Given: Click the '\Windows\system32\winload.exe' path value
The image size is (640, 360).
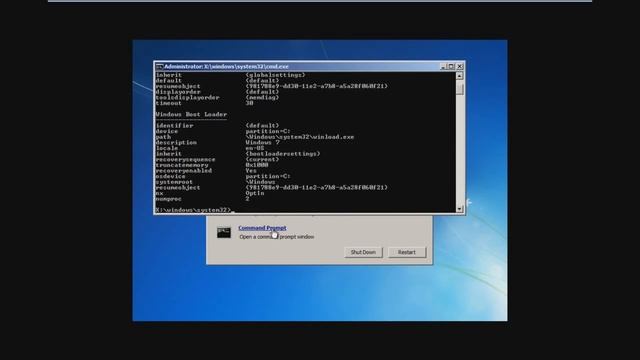Looking at the screenshot, I should [300, 137].
